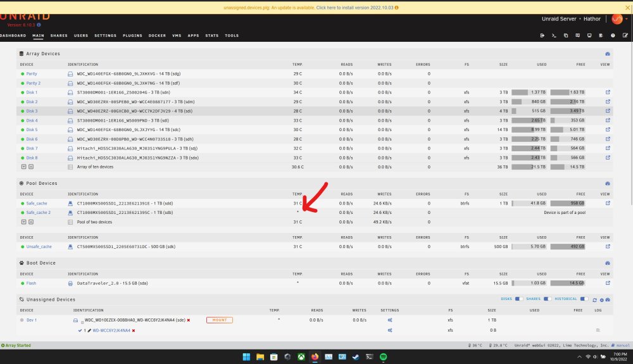The height and width of the screenshot is (364, 633).
Task: Click the MOUNT button for Dev 1
Action: (220, 320)
